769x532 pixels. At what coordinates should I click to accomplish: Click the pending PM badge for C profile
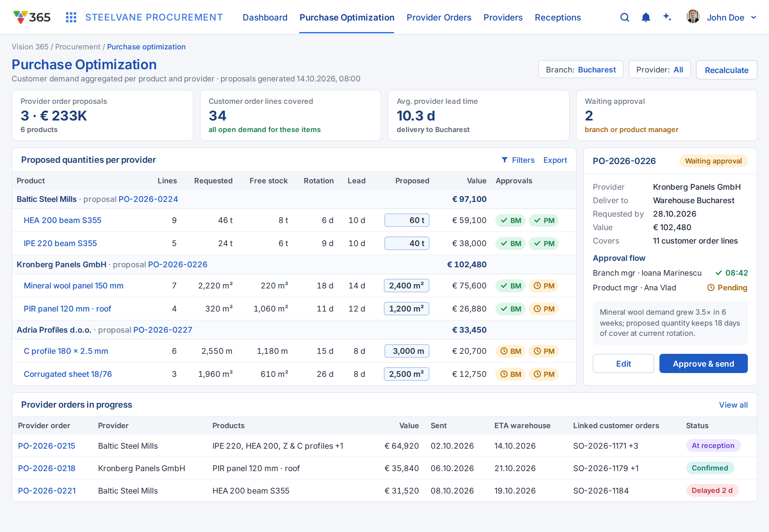point(544,351)
